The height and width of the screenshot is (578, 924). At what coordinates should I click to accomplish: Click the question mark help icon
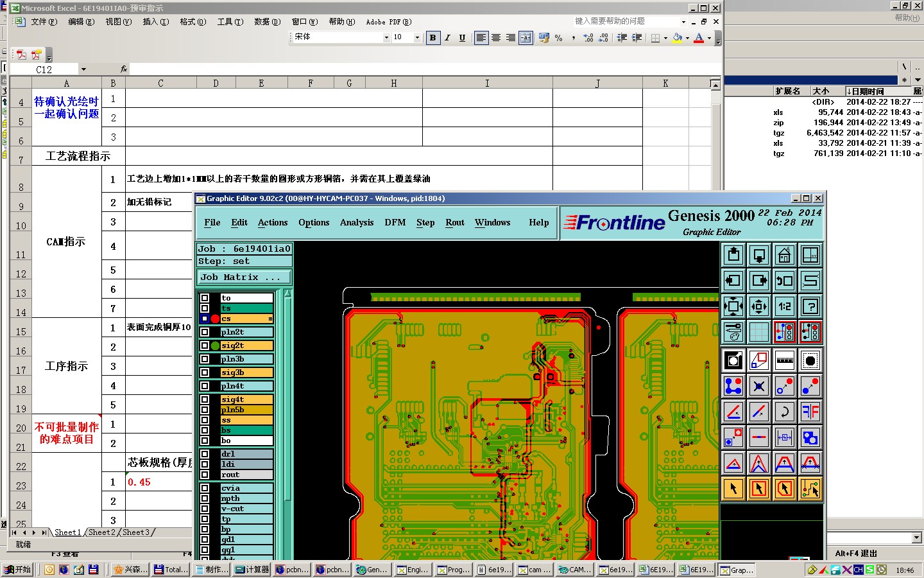pyautogui.click(x=810, y=306)
